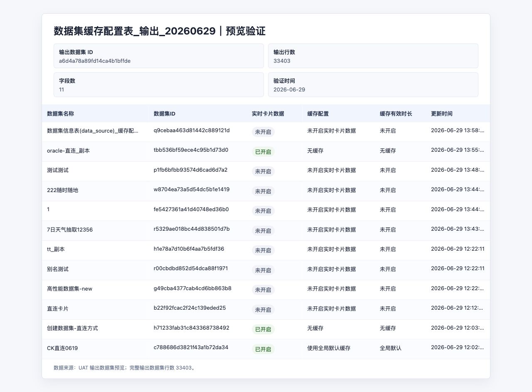Click dataset ID q9cebaa463d81442c889121d

[x=192, y=131]
